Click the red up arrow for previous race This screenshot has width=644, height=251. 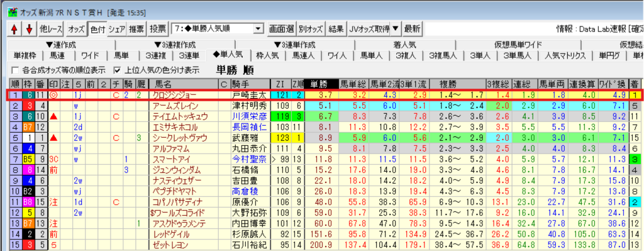pos(14,29)
